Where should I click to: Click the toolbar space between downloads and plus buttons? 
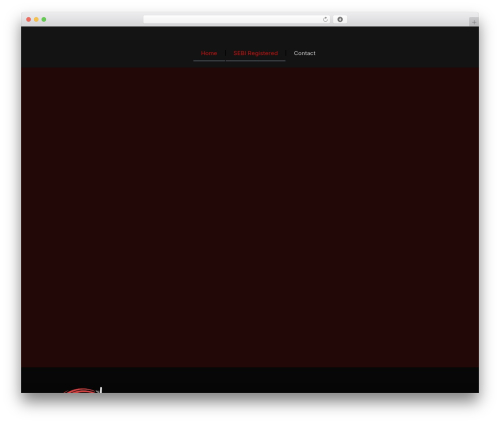point(408,19)
